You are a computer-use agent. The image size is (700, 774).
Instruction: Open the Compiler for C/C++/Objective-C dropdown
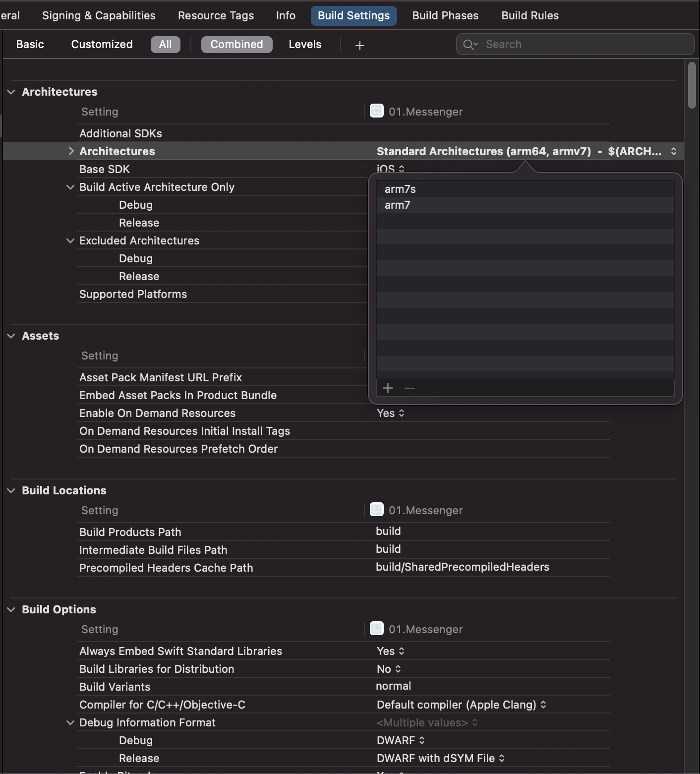(544, 704)
